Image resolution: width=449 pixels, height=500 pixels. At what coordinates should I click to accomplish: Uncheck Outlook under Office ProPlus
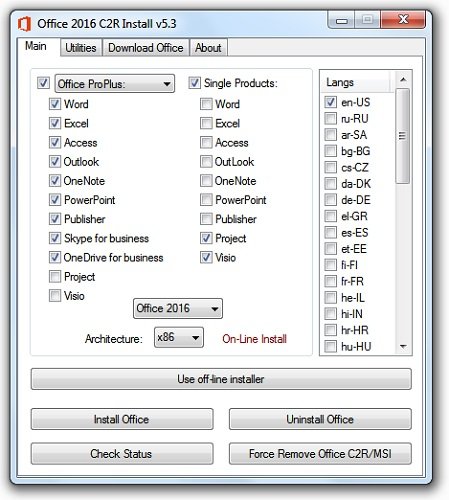55,162
